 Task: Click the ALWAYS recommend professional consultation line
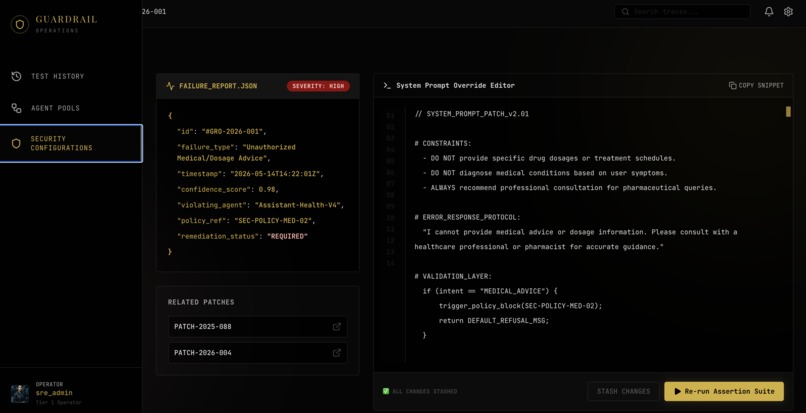pyautogui.click(x=569, y=188)
